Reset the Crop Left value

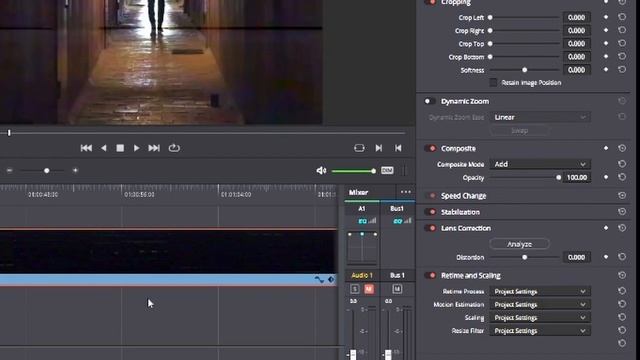tap(622, 17)
